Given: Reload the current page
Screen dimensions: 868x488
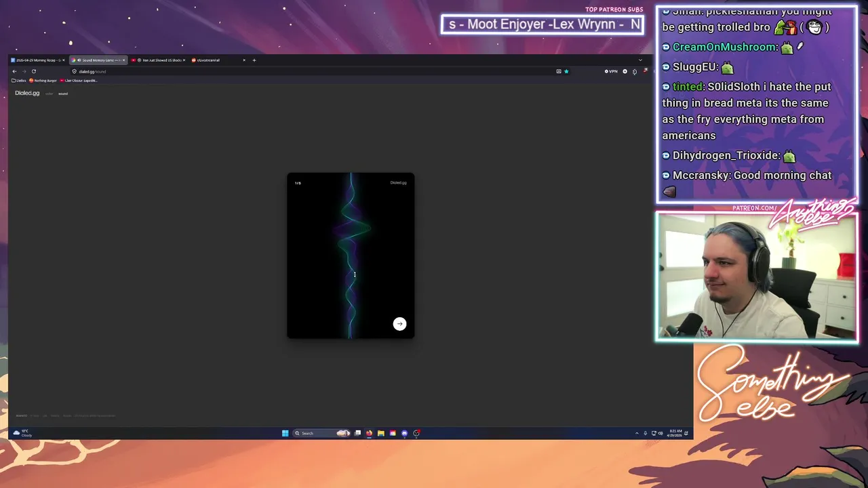Looking at the screenshot, I should (x=33, y=71).
